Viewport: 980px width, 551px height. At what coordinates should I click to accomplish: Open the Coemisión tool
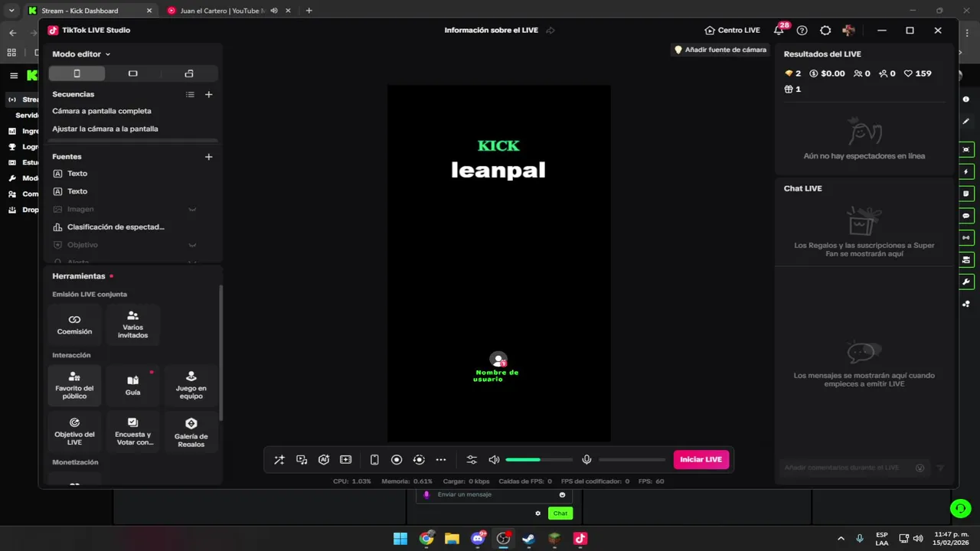pyautogui.click(x=74, y=324)
